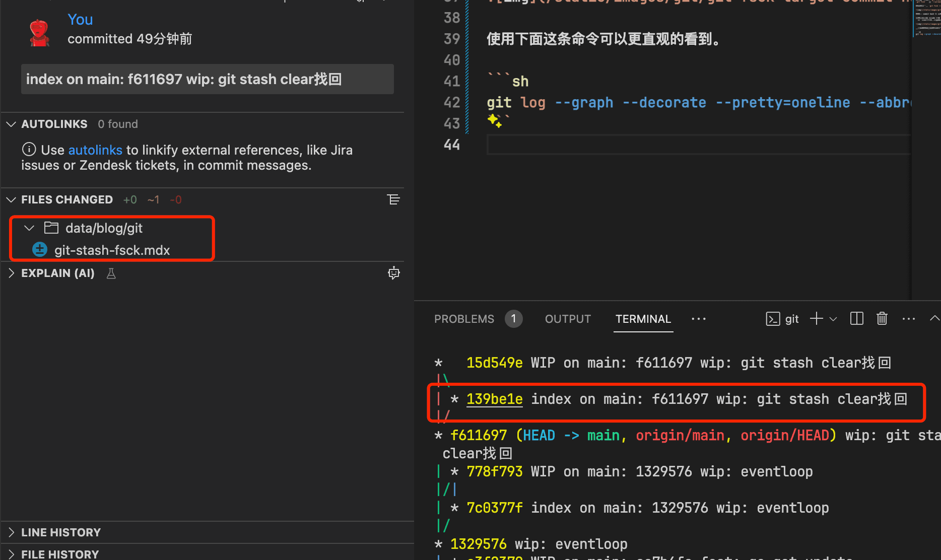The width and height of the screenshot is (941, 560).
Task: Maximize panel with the up chevron
Action: click(934, 319)
